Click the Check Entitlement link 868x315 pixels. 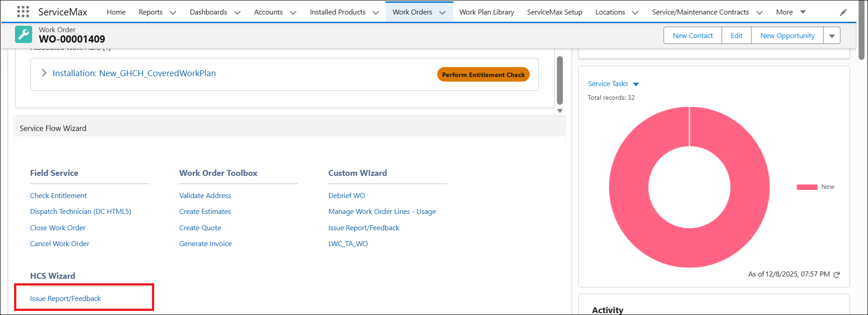click(x=59, y=196)
